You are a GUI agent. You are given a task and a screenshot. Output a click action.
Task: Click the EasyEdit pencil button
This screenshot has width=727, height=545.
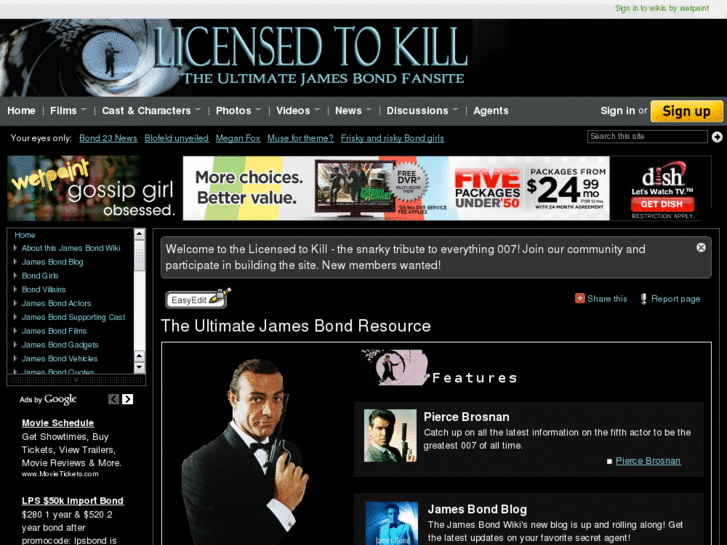[x=198, y=299]
